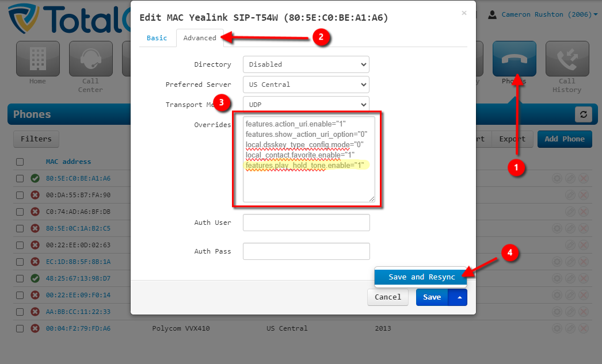Image resolution: width=602 pixels, height=364 pixels.
Task: Click the blue Save button
Action: (432, 297)
